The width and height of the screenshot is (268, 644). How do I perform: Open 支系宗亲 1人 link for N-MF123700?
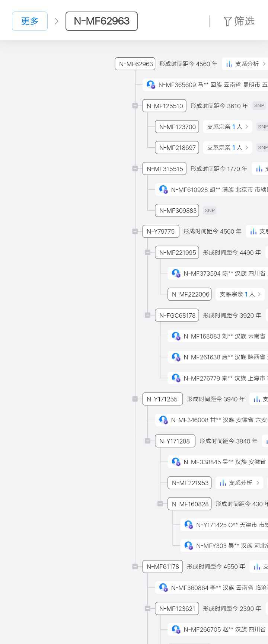pos(227,127)
